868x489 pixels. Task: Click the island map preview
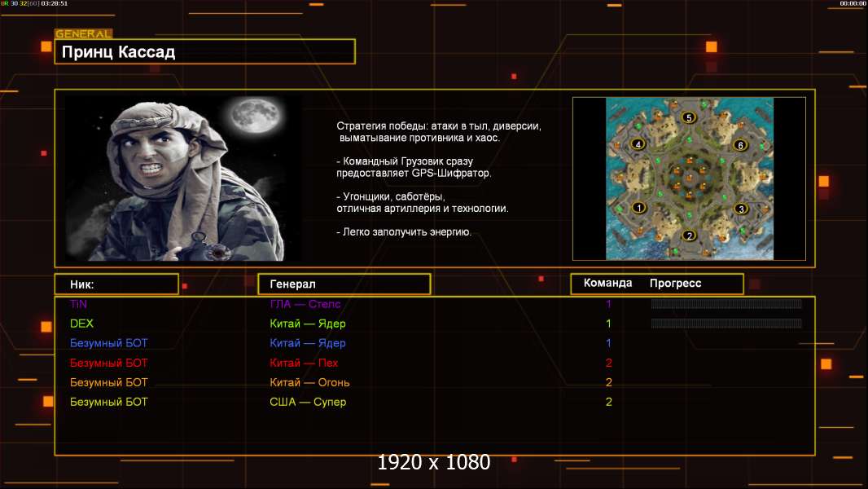pos(689,178)
